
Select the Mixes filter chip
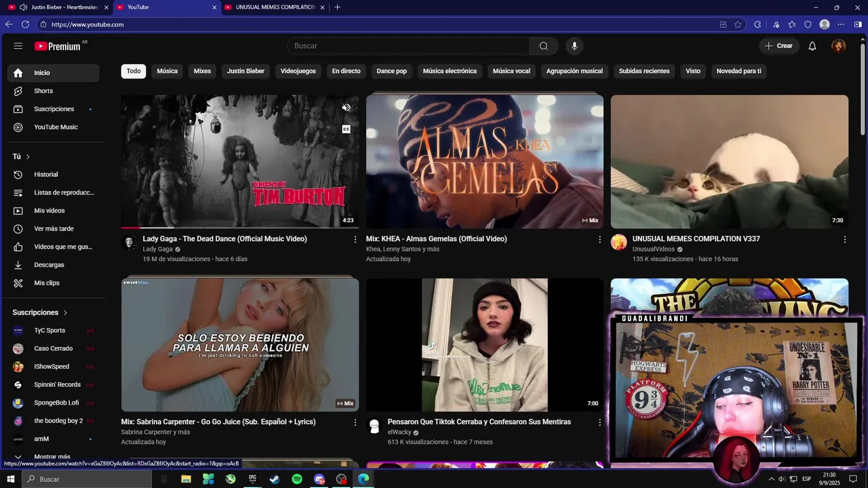pos(202,71)
